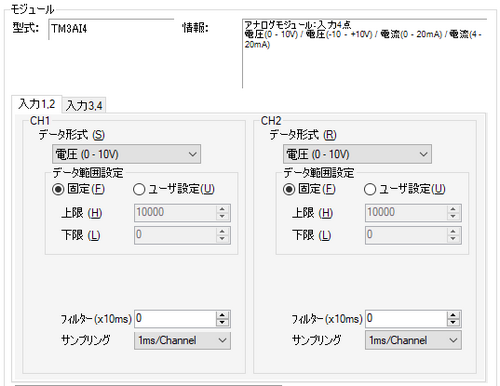The height and width of the screenshot is (386, 500).
Task: Click the 情報 module description text box
Action: point(365,53)
